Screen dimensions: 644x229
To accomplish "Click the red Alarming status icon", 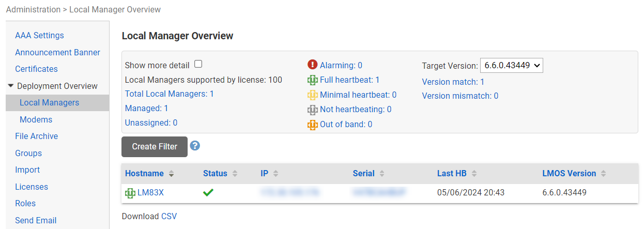I will pos(312,65).
